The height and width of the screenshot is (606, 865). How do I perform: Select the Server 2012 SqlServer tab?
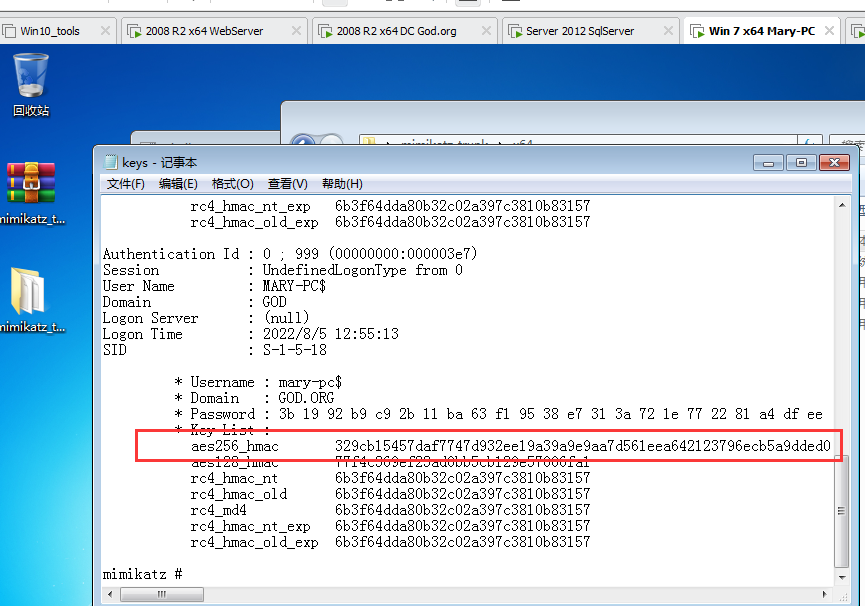click(580, 31)
